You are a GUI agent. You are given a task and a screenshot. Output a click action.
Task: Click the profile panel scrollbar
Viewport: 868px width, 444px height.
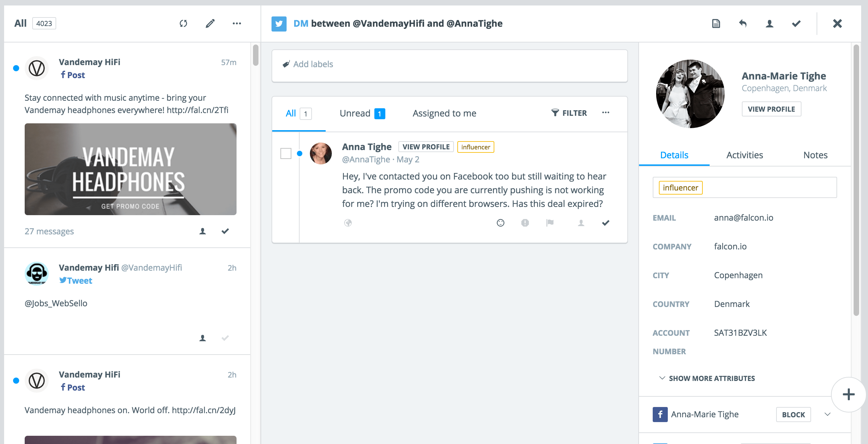click(856, 180)
